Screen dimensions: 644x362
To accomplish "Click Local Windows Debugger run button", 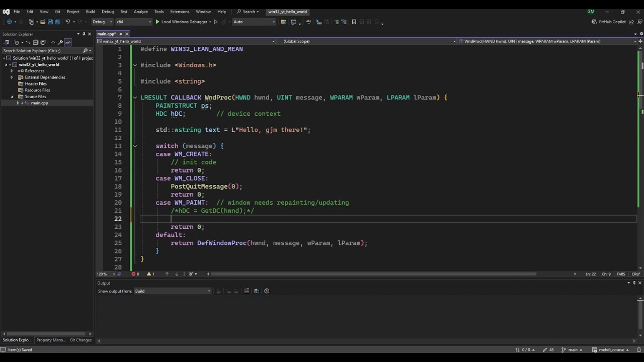I will [x=181, y=22].
